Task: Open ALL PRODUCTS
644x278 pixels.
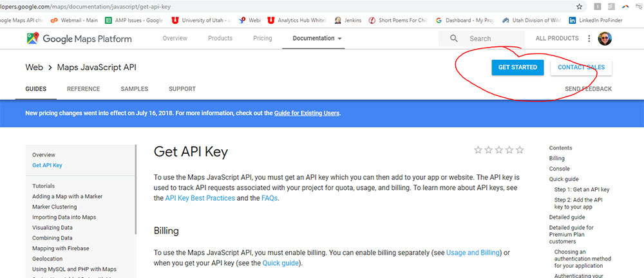Action: (x=557, y=38)
